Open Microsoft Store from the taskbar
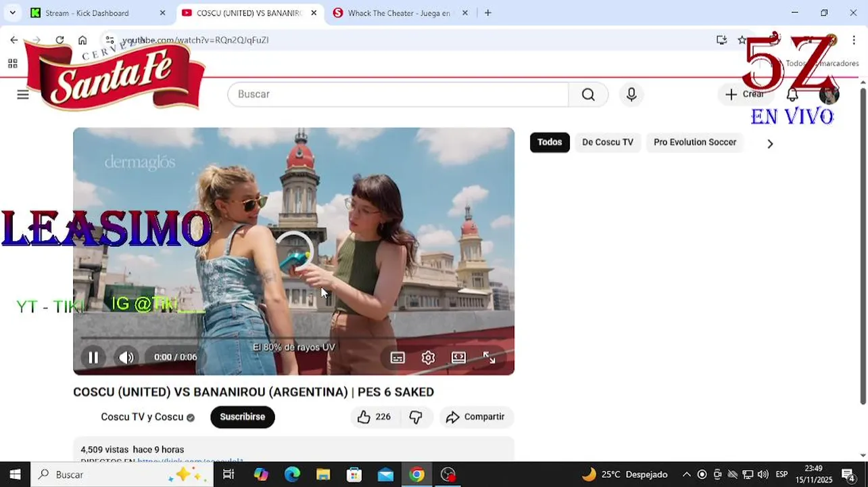The height and width of the screenshot is (487, 868). click(354, 474)
